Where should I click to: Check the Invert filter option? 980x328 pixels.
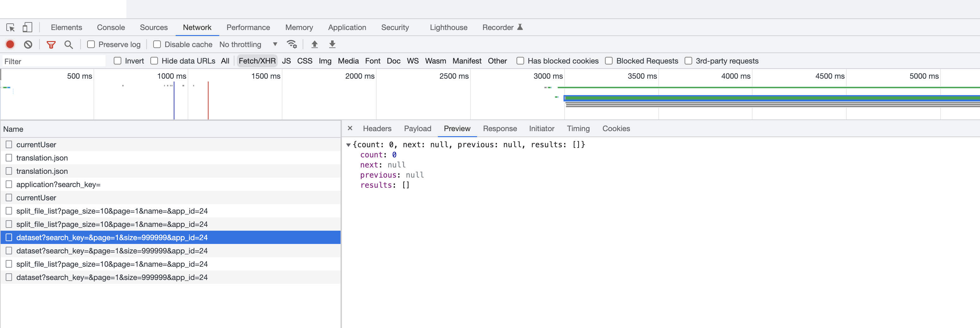coord(118,61)
